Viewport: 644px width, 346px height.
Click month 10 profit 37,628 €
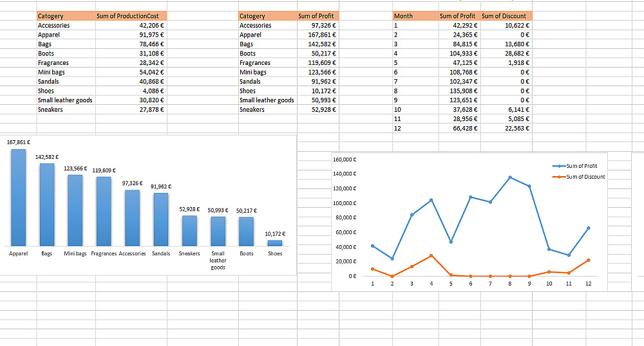coord(460,109)
